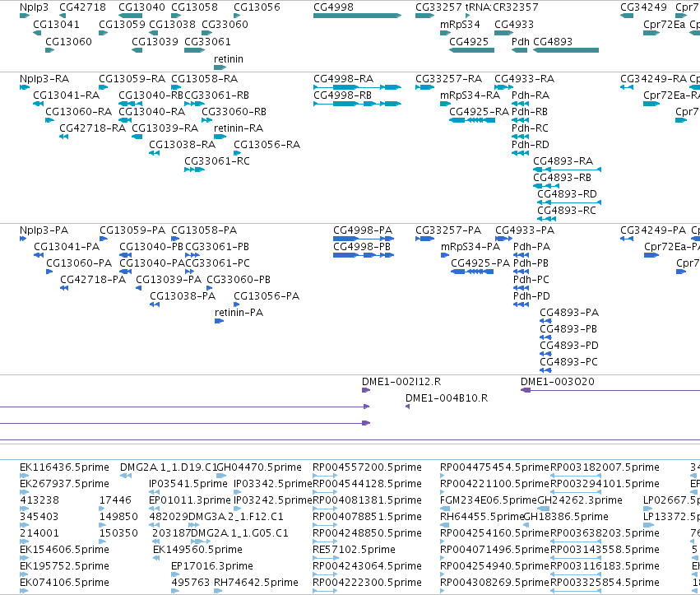
Task: Select the CG4998-RB transcript label
Action: tap(342, 95)
